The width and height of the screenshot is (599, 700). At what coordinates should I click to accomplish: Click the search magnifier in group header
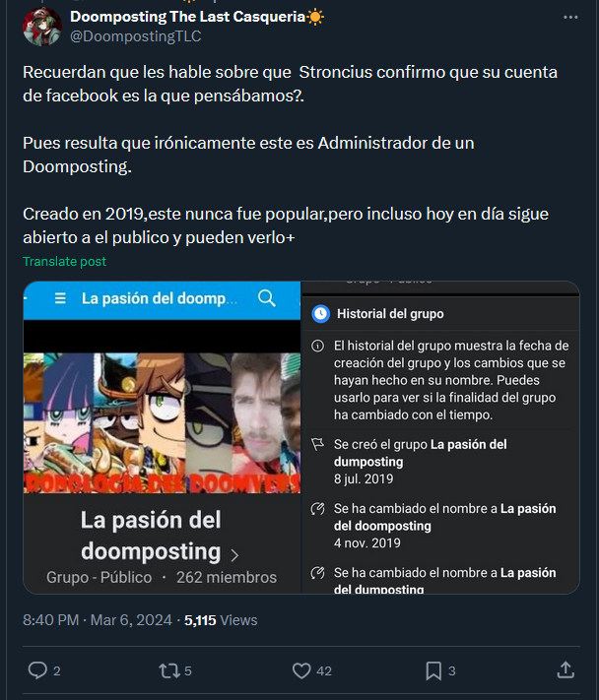[x=267, y=297]
